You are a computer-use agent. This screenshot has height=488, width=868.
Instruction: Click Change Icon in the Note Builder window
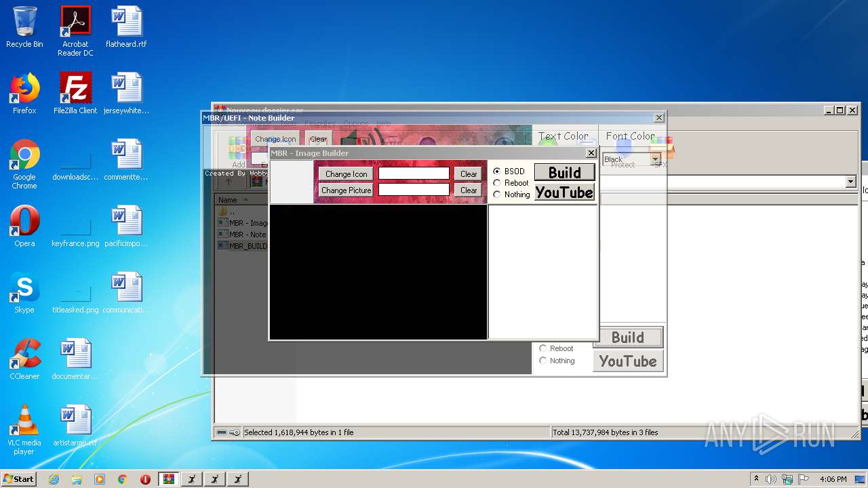pyautogui.click(x=275, y=139)
